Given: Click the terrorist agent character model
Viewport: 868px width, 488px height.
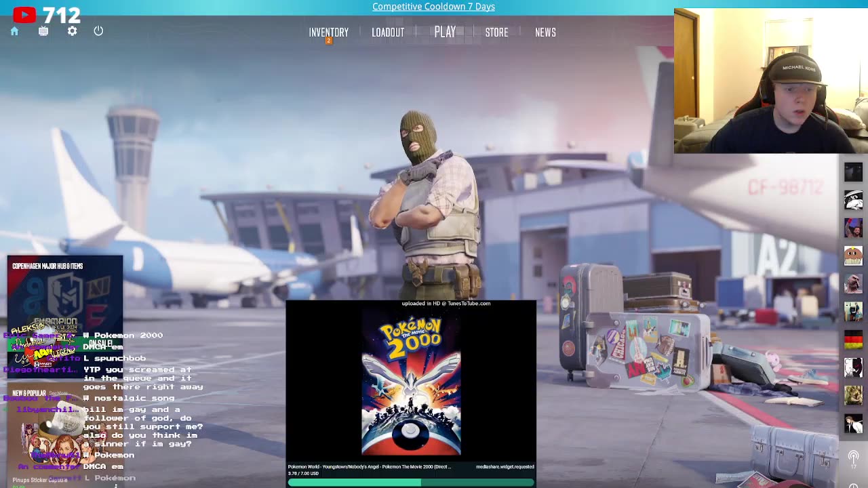Looking at the screenshot, I should click(429, 203).
